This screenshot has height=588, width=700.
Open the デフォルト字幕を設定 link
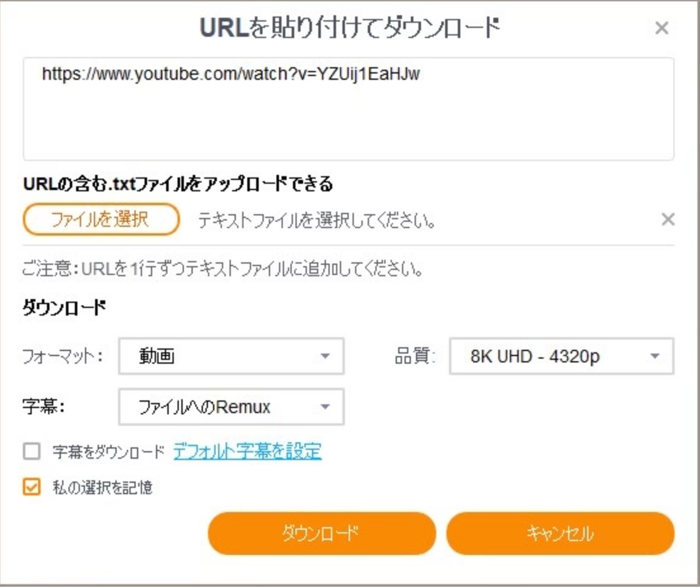[x=247, y=451]
